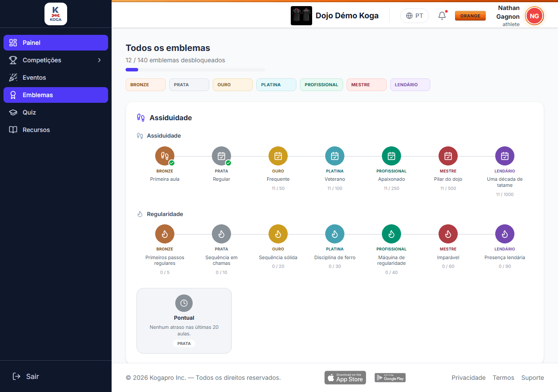Select the Ouro Frequente badge icon

pos(278,156)
